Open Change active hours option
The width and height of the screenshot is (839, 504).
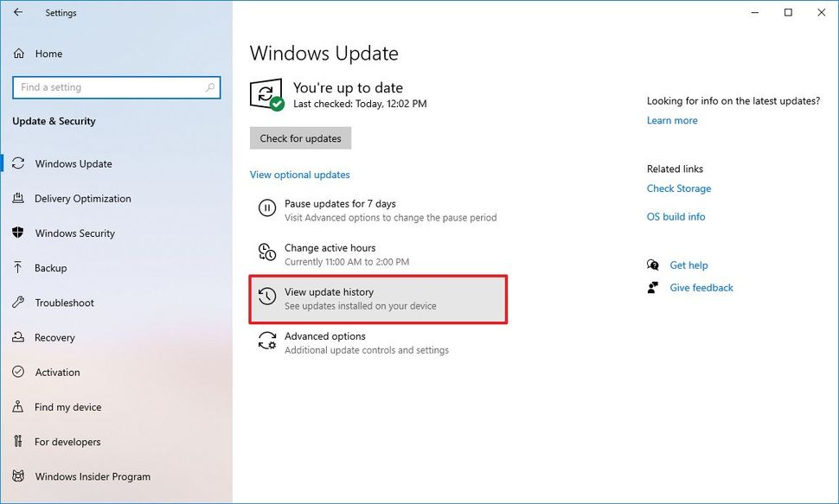click(x=330, y=248)
